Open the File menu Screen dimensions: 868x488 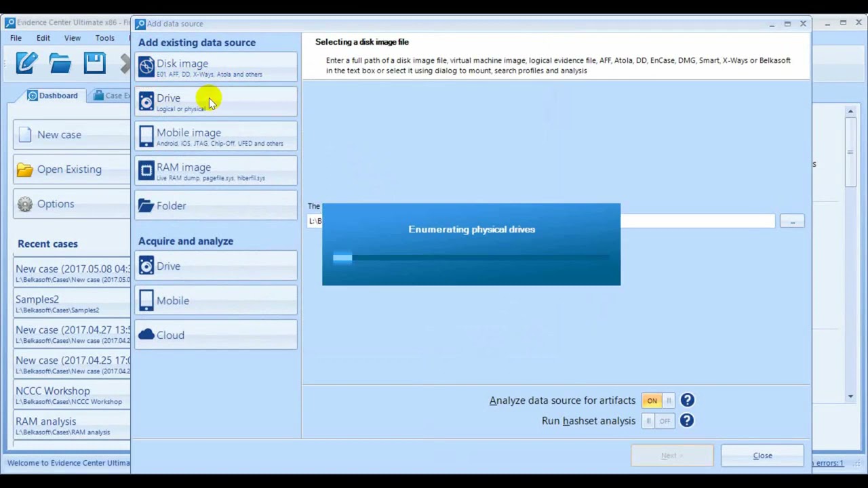(16, 38)
